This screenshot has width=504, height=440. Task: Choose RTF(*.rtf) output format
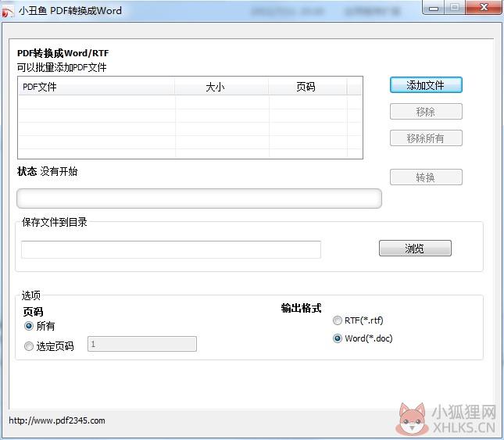pyautogui.click(x=338, y=320)
